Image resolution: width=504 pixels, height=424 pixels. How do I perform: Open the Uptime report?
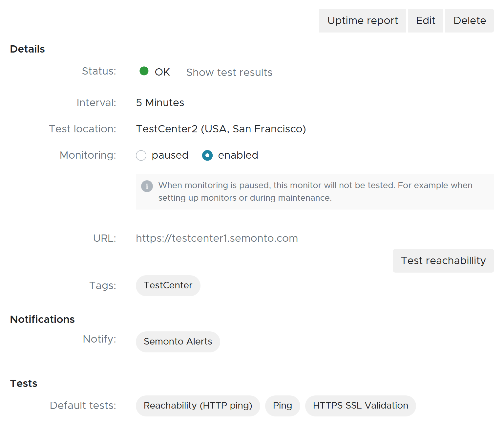click(x=363, y=21)
